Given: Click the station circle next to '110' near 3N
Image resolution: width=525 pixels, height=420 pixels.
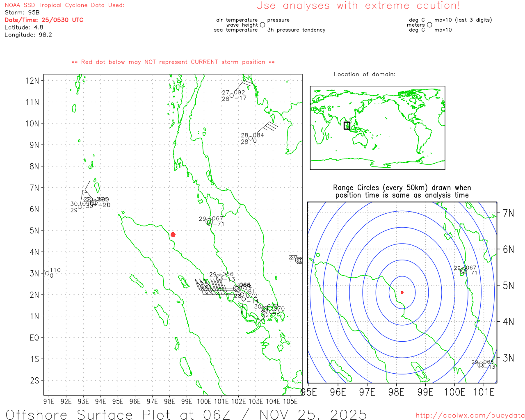Looking at the screenshot, I should [47, 273].
